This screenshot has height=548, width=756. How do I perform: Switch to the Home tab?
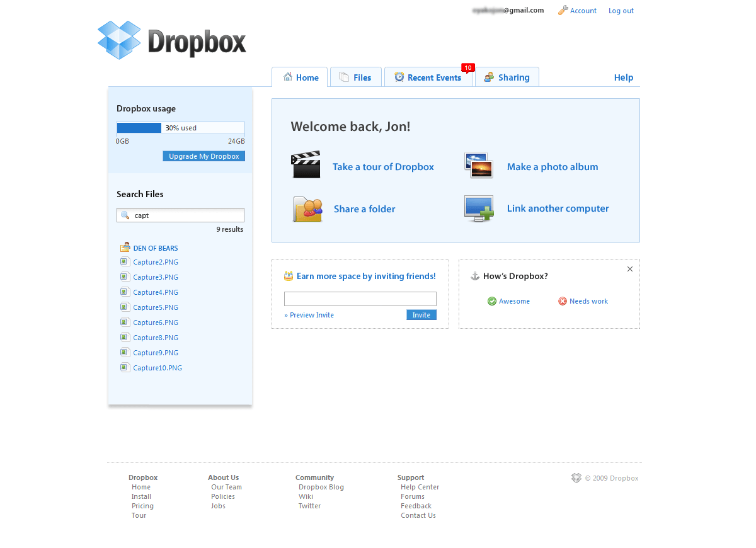(300, 77)
